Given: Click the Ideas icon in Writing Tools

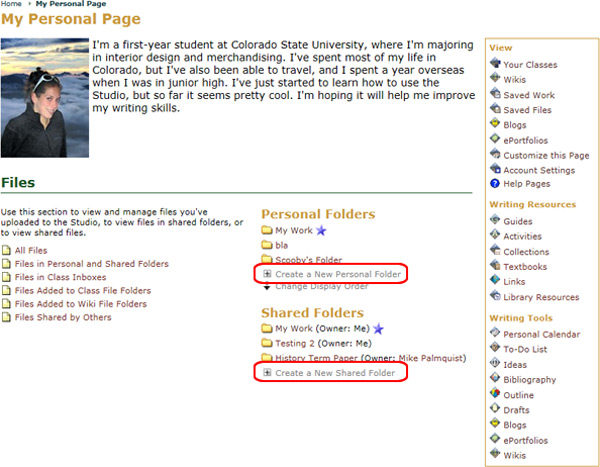Looking at the screenshot, I should point(495,365).
